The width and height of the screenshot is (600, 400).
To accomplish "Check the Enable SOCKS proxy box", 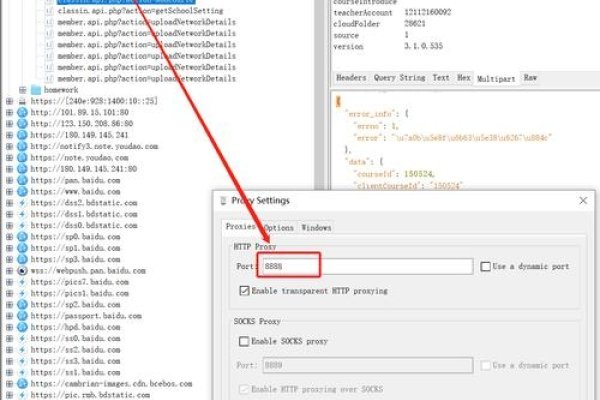I will [x=245, y=341].
